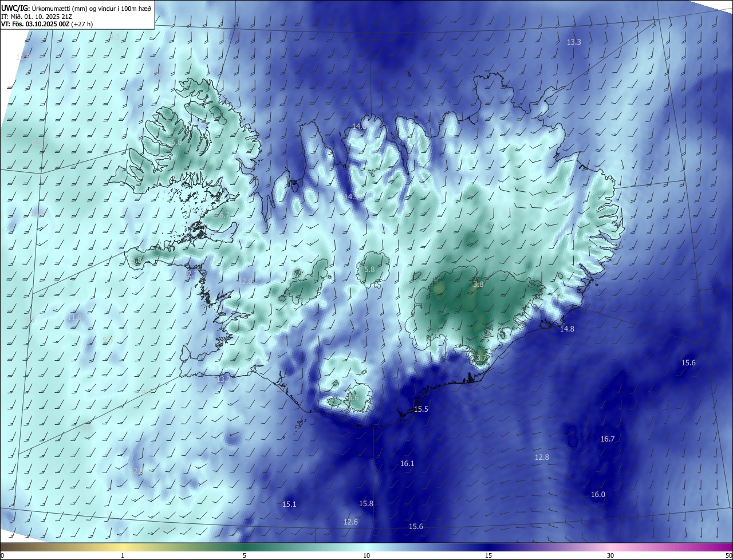Click the 12.6 value near the bottom
The image size is (733, 560).
350,522
